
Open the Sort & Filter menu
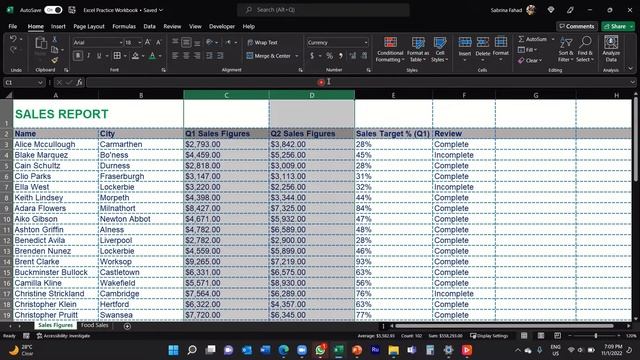tap(566, 49)
